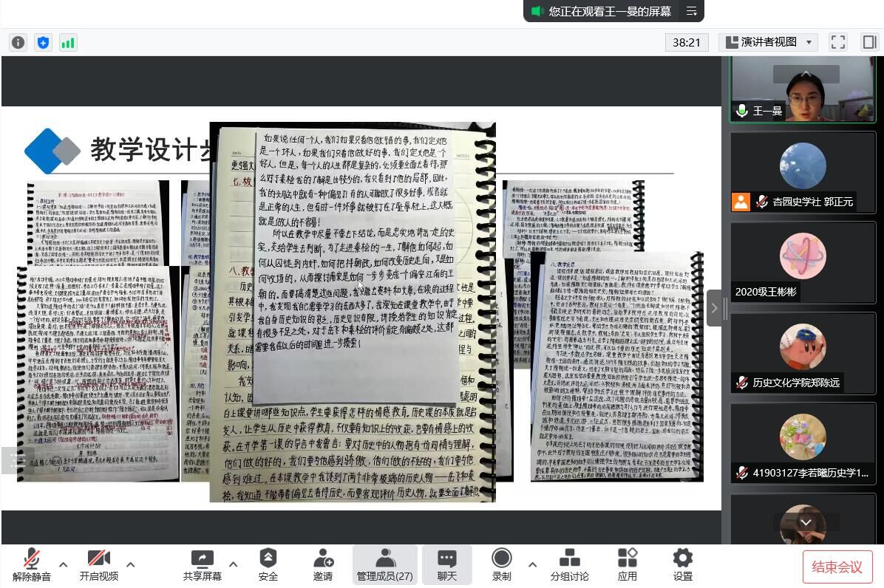Click the meeting info icon
The width and height of the screenshot is (884, 588).
coord(18,43)
